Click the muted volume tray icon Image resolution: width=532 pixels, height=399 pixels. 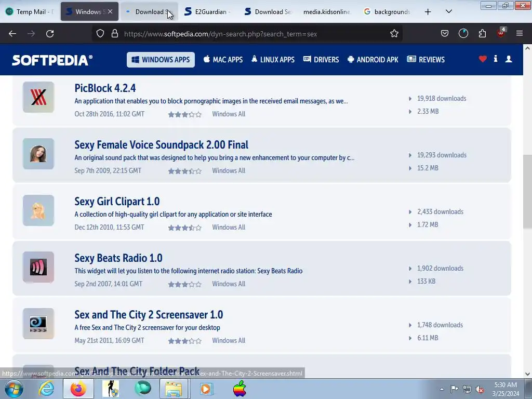click(480, 389)
